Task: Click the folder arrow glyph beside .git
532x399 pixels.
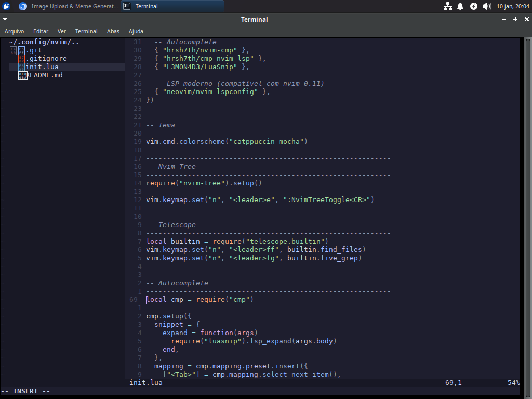Action: (13, 50)
